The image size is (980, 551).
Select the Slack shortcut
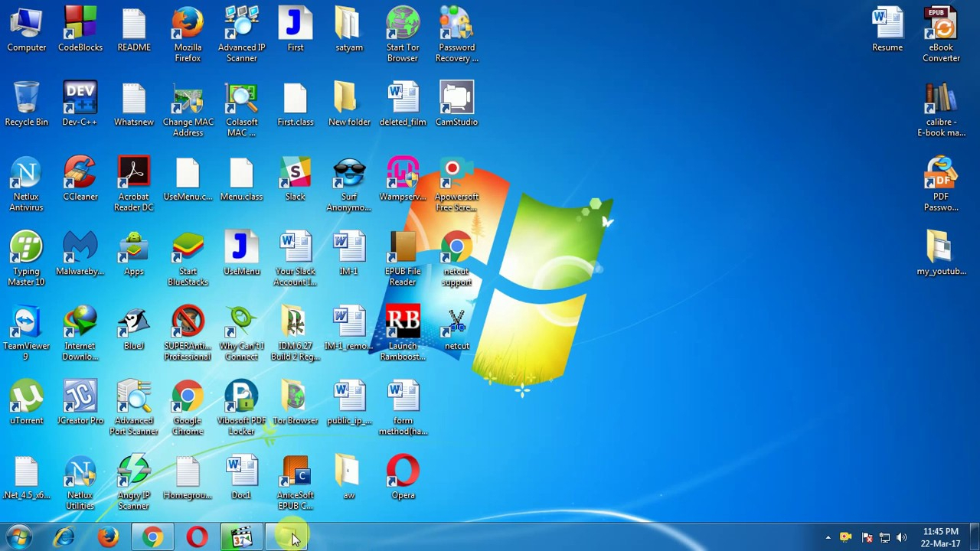pyautogui.click(x=296, y=180)
